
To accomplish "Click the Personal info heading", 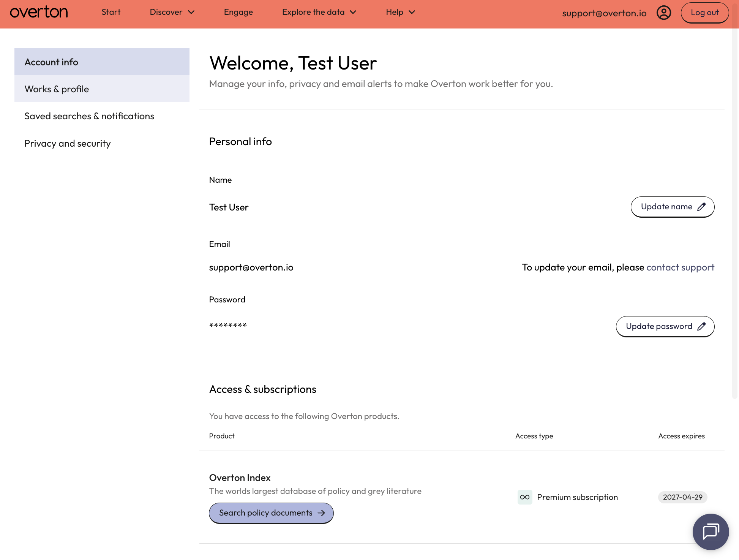I will point(240,142).
